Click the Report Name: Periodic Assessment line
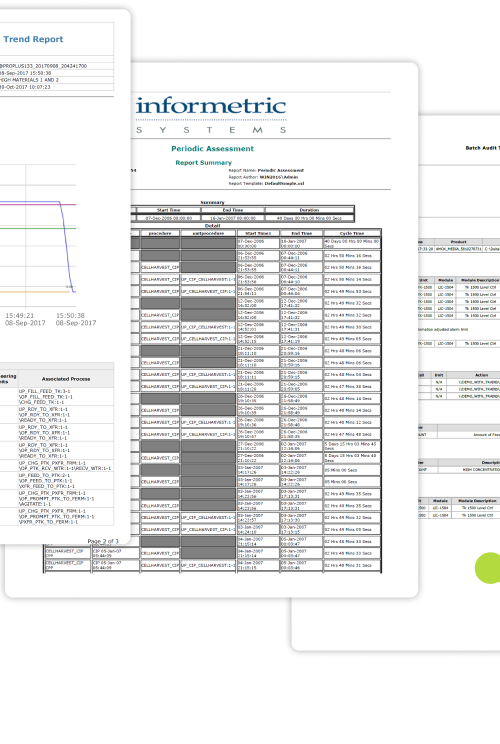The image size is (500, 744). point(266,170)
